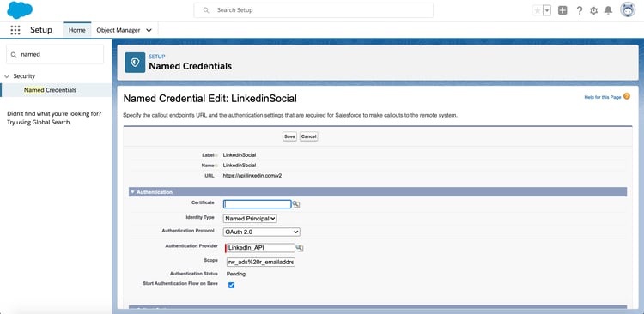Open the App Launcher grid icon
This screenshot has height=314, width=644.
click(15, 30)
